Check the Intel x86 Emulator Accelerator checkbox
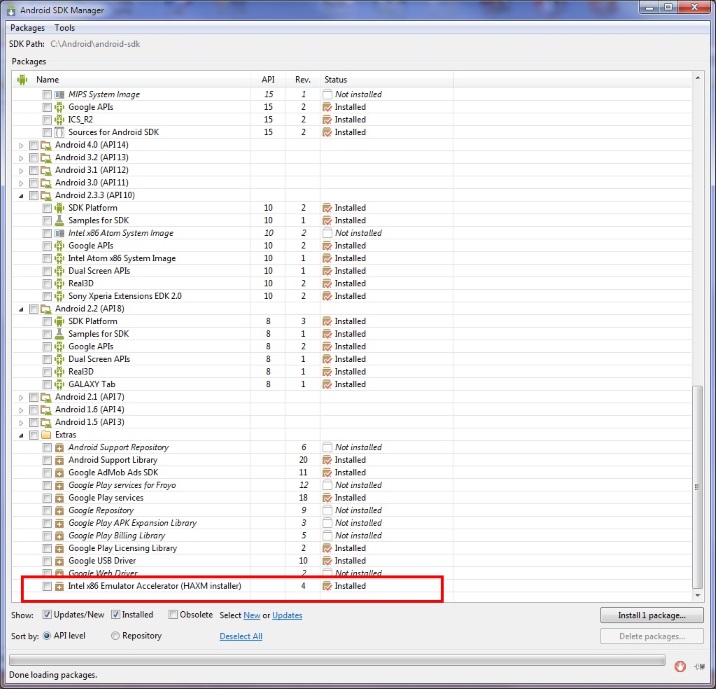This screenshot has height=689, width=716. pyautogui.click(x=47, y=586)
